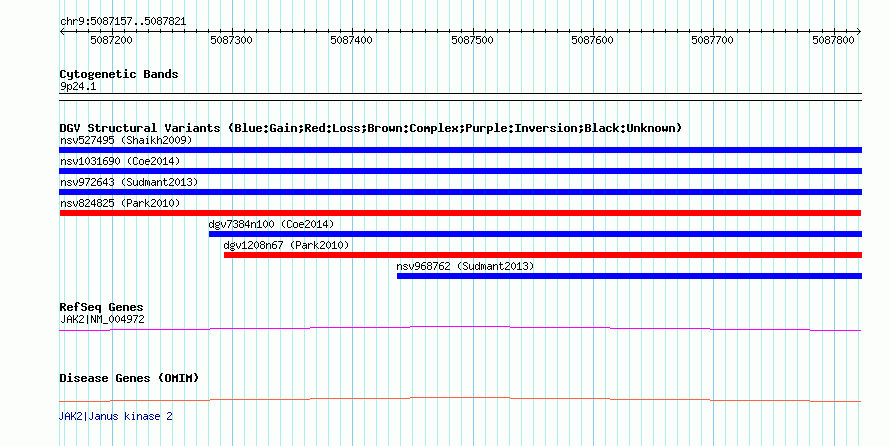Open the JAK2|NM_004972 transcript label
This screenshot has width=890, height=446.
[102, 319]
